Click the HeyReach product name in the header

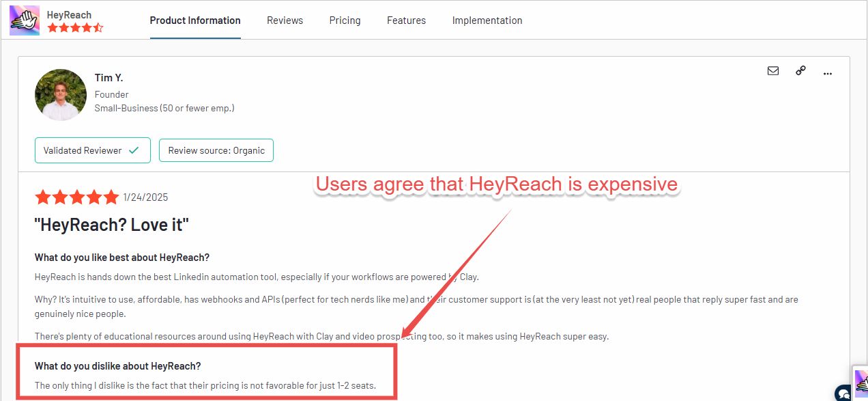point(69,14)
